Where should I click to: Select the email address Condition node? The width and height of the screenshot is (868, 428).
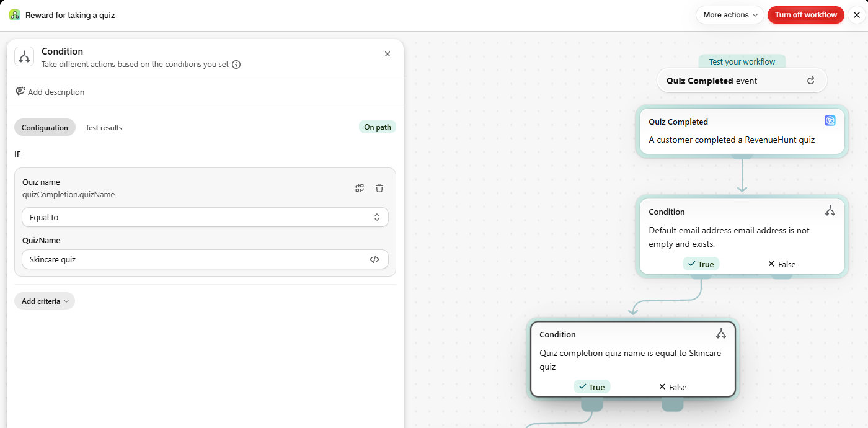tap(742, 236)
